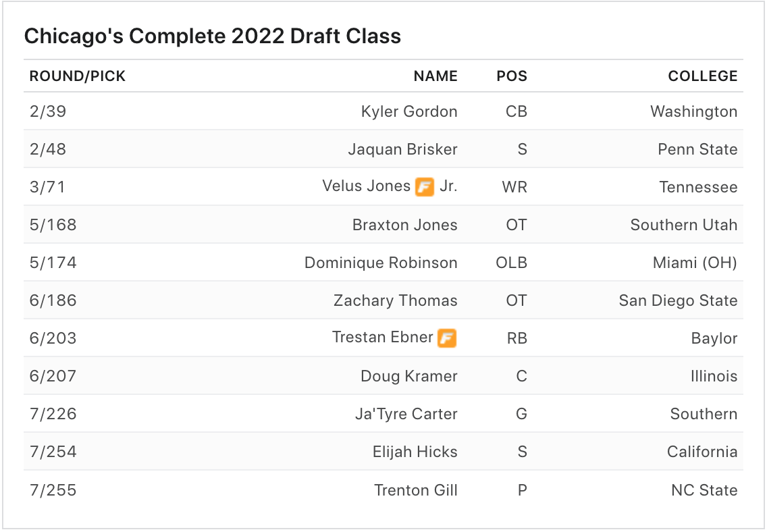This screenshot has width=767, height=532.
Task: Click the COLLEGE column header
Action: pos(702,76)
